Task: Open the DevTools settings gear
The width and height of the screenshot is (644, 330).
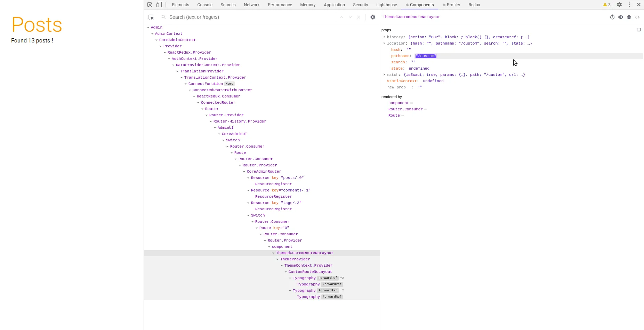Action: pyautogui.click(x=619, y=5)
